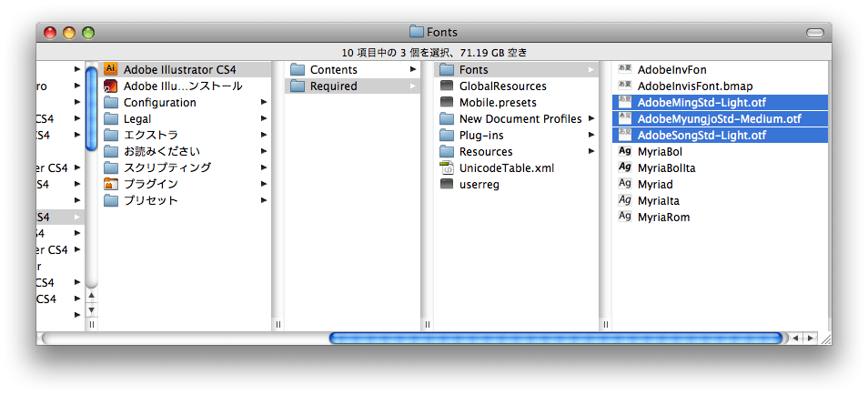
Task: Click the MyriaBol bold font icon
Action: click(x=625, y=151)
